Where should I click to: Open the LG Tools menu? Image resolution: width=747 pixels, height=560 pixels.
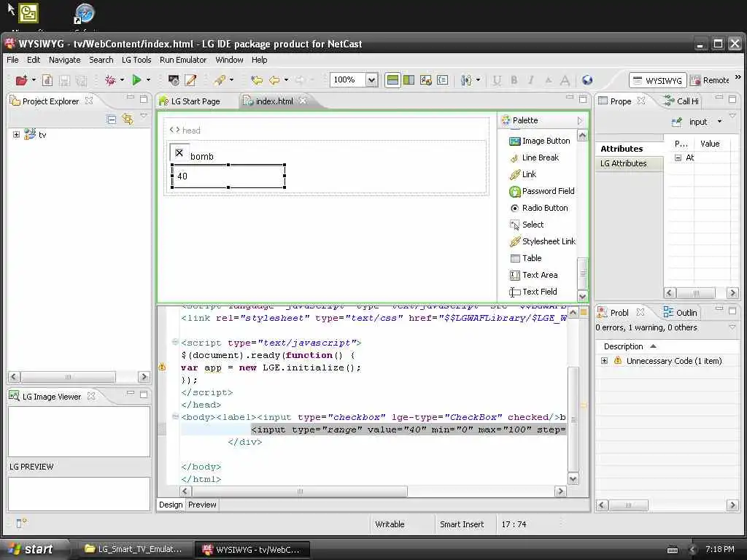136,60
